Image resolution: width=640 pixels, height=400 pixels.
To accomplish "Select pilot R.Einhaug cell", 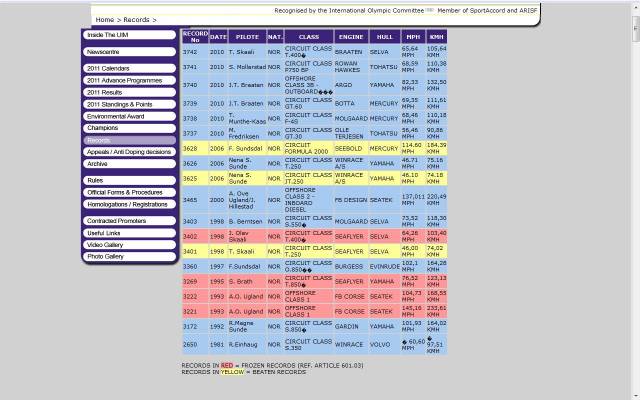I will point(247,344).
